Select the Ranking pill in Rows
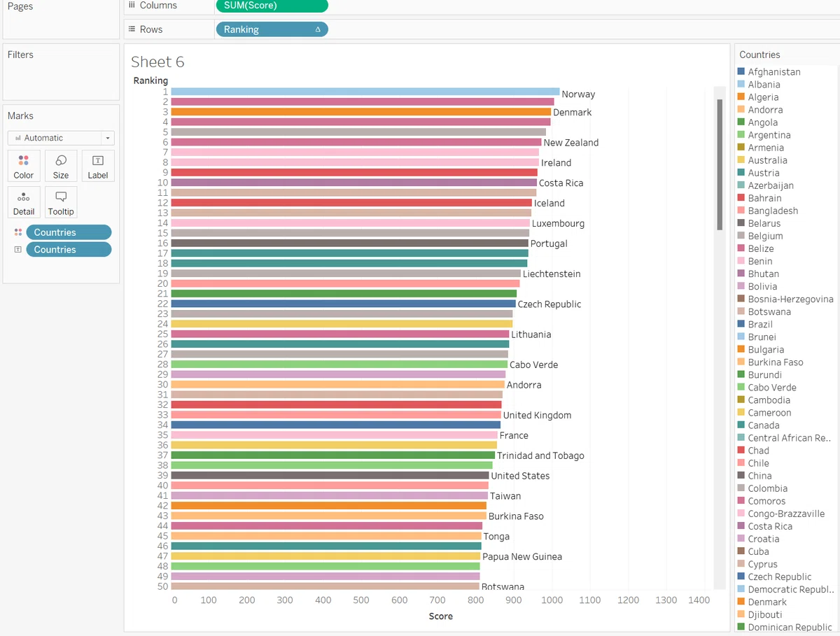Viewport: 840px width, 636px height. coord(272,29)
